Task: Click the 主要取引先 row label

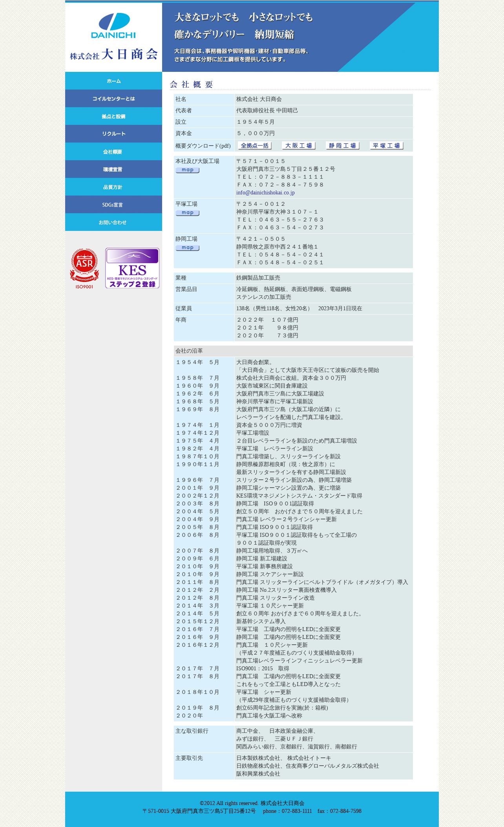Action: [x=189, y=758]
